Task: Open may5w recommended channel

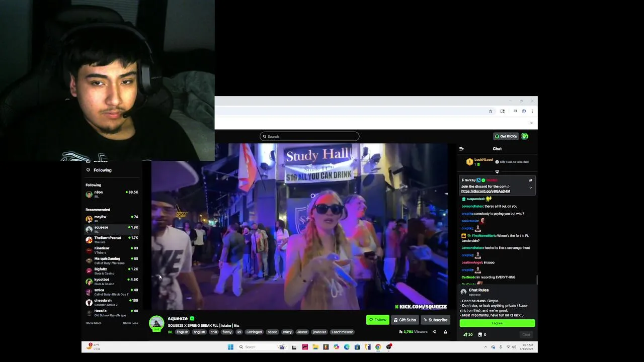Action: [x=112, y=219]
